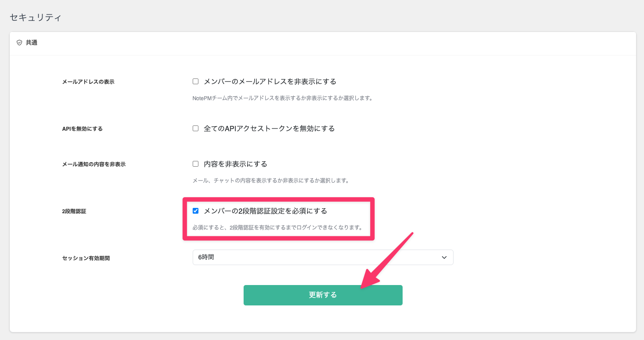This screenshot has width=644, height=340.
Task: Hide member email addresses via its checkbox
Action: pyautogui.click(x=195, y=81)
